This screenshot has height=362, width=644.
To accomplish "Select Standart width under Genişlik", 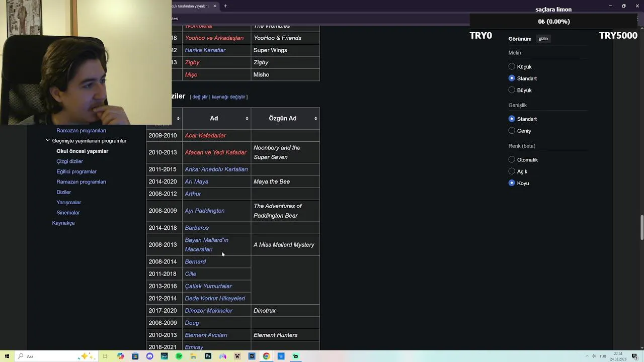I will coord(512,119).
